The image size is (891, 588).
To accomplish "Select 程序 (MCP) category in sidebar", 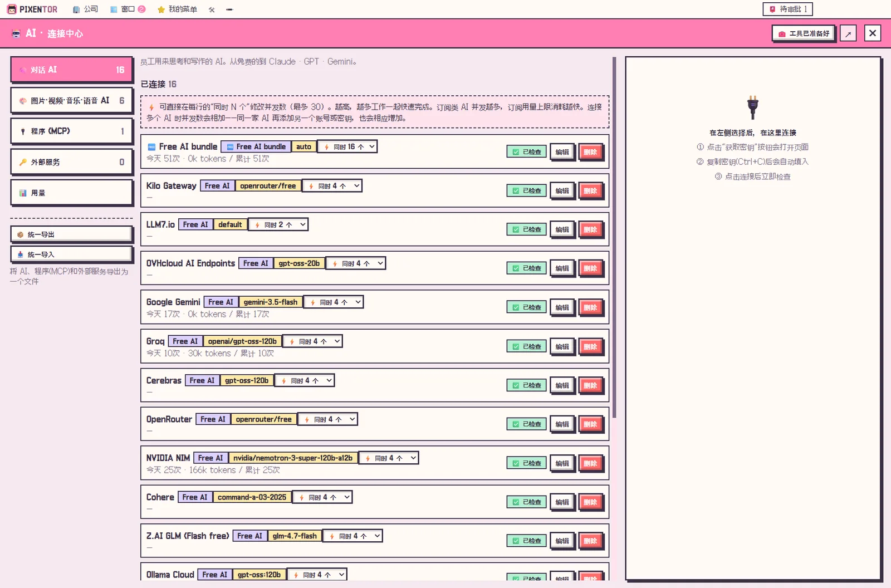I will (x=71, y=131).
